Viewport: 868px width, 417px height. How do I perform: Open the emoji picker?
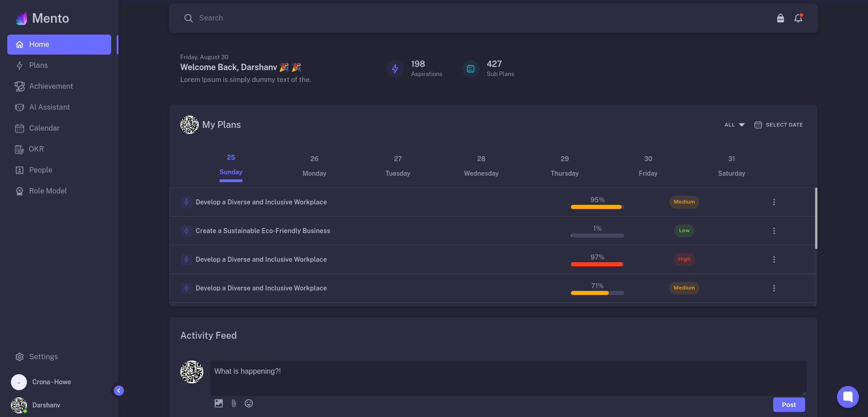[249, 403]
